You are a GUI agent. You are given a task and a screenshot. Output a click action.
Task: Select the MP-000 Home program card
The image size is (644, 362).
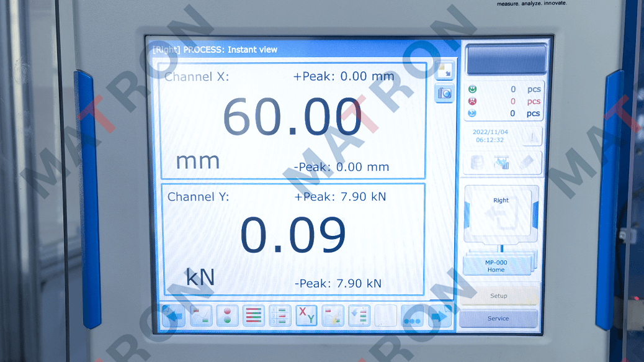(496, 266)
